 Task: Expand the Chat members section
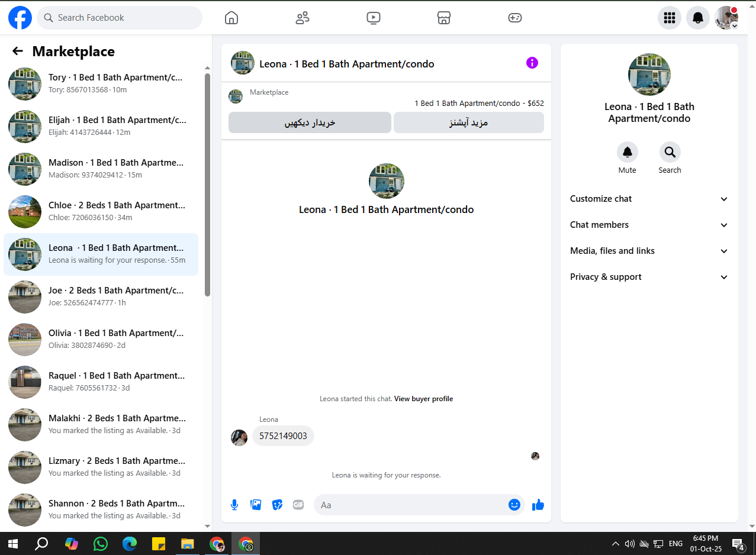(x=649, y=225)
